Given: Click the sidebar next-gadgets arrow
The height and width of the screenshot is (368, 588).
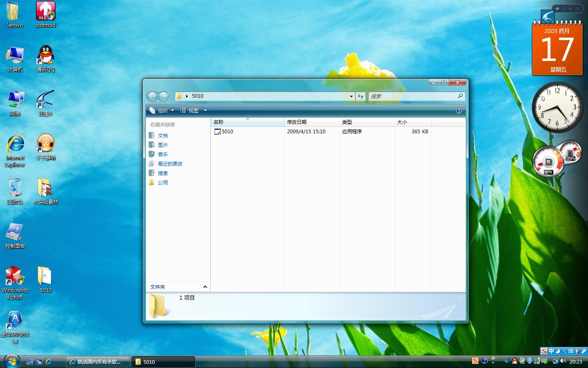Looking at the screenshot, I should [578, 9].
